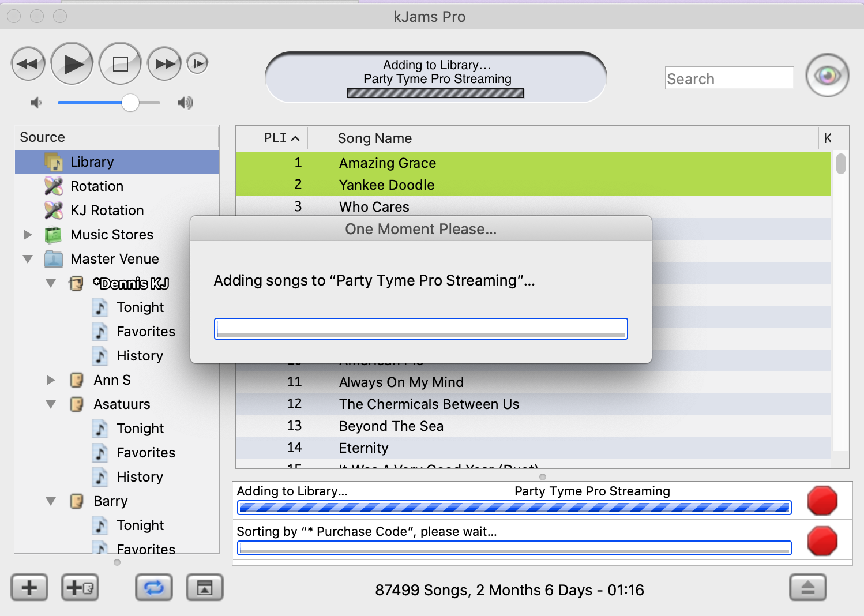Collapse the Master Venue folder
This screenshot has height=616, width=864.
pyautogui.click(x=28, y=259)
